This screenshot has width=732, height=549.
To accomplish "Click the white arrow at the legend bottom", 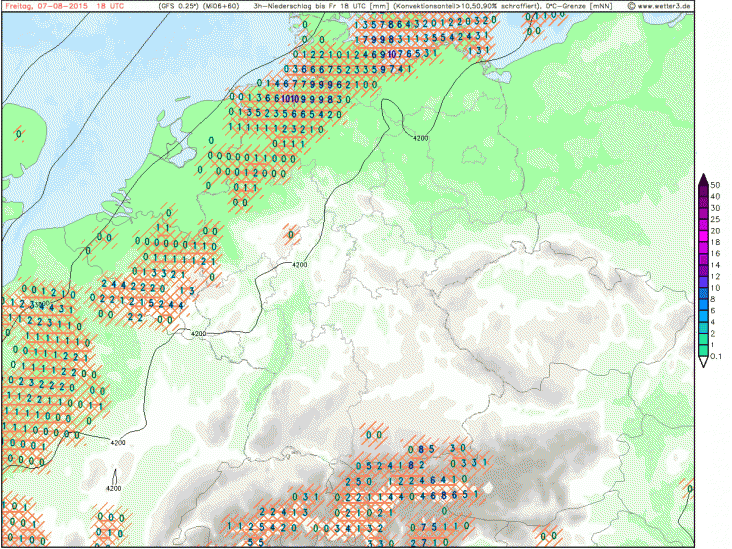I will point(704,362).
